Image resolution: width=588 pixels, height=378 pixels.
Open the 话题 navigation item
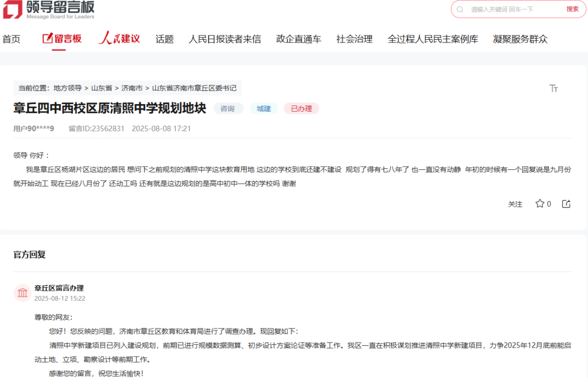coord(164,39)
